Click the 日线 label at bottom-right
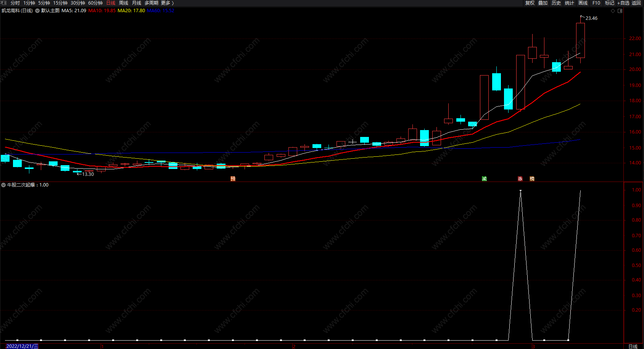The height and width of the screenshot is (349, 644). pyautogui.click(x=633, y=346)
